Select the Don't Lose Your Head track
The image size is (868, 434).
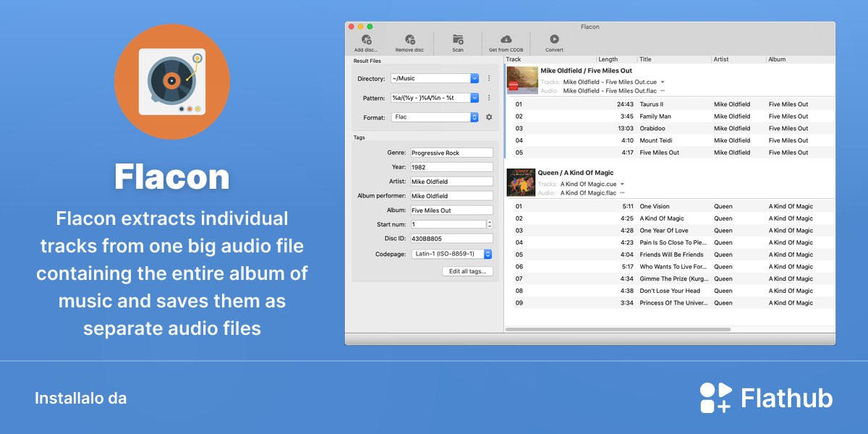pyautogui.click(x=674, y=291)
